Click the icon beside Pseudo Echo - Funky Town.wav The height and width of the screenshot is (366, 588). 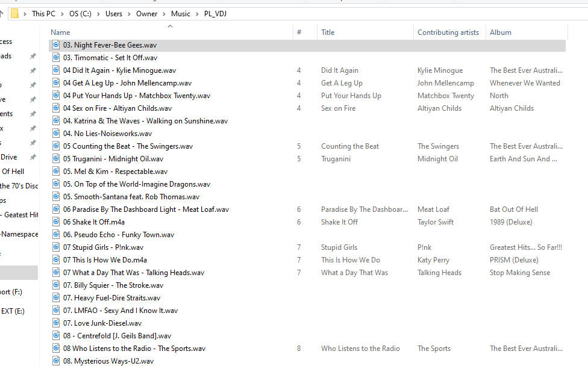(x=56, y=235)
